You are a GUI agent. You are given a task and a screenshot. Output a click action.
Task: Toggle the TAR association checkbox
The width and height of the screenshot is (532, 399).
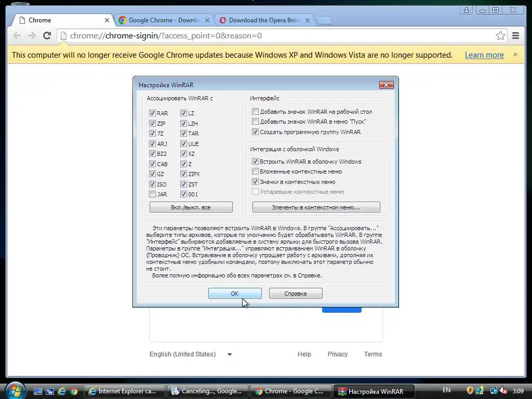(x=183, y=134)
